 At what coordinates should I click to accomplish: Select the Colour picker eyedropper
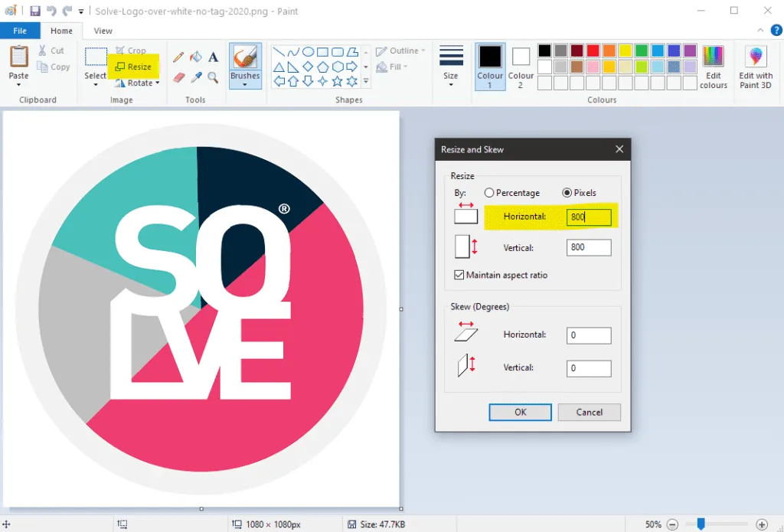[196, 77]
